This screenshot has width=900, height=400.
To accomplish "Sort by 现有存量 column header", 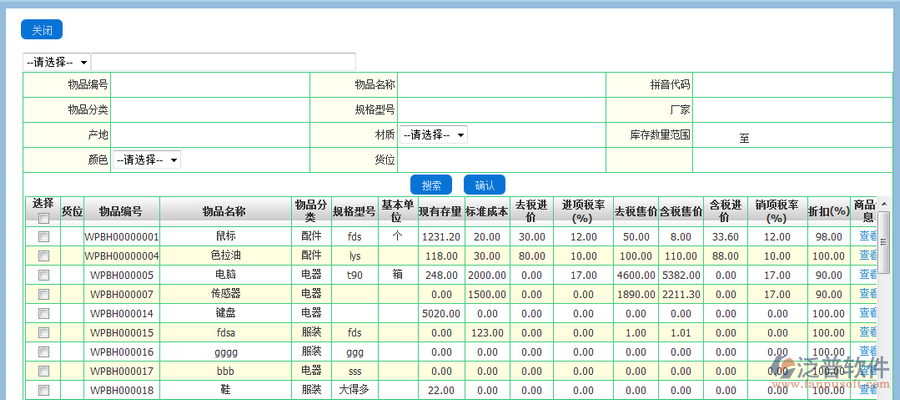I will click(439, 211).
